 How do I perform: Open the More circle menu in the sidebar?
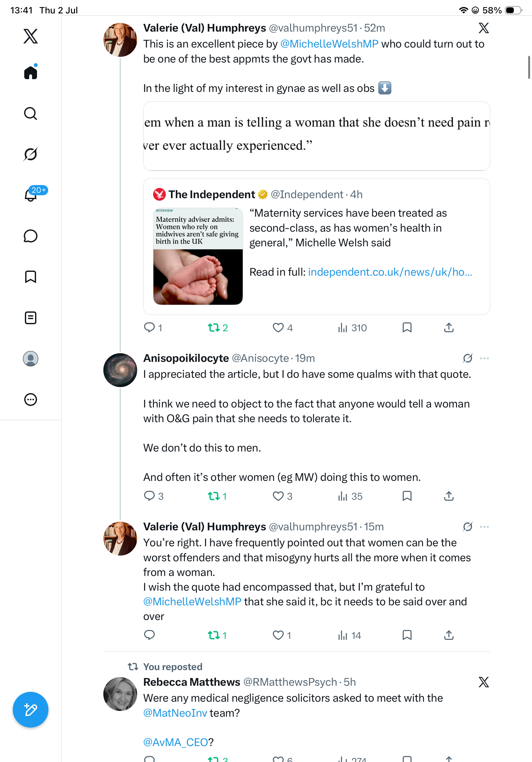(31, 400)
